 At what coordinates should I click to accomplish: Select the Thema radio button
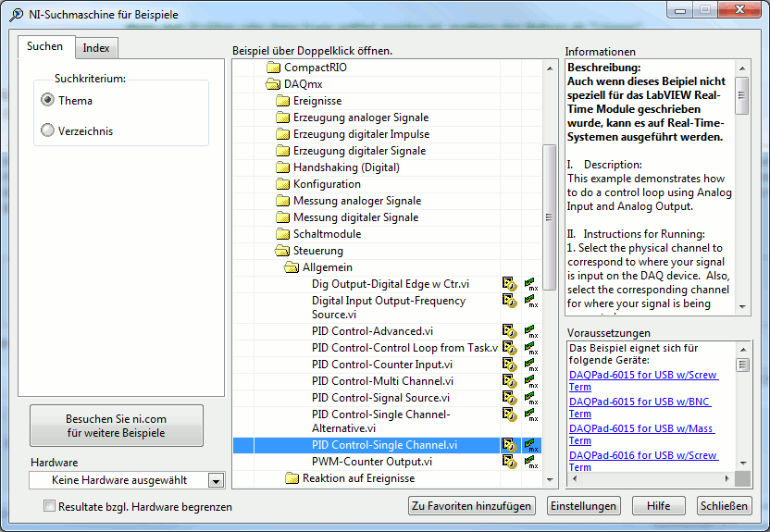47,100
